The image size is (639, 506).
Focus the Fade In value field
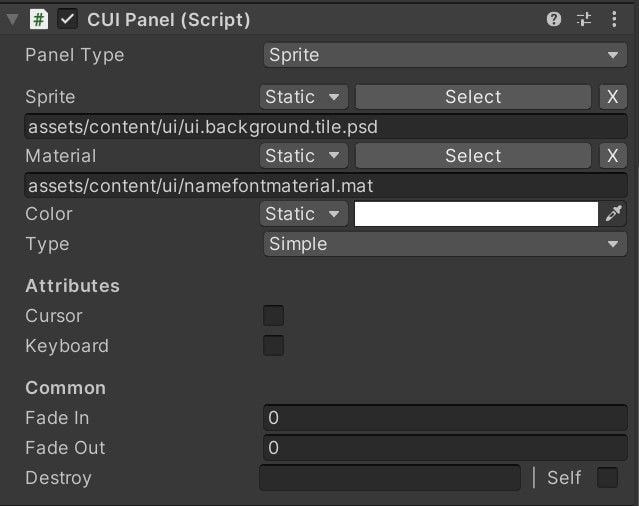(x=445, y=418)
